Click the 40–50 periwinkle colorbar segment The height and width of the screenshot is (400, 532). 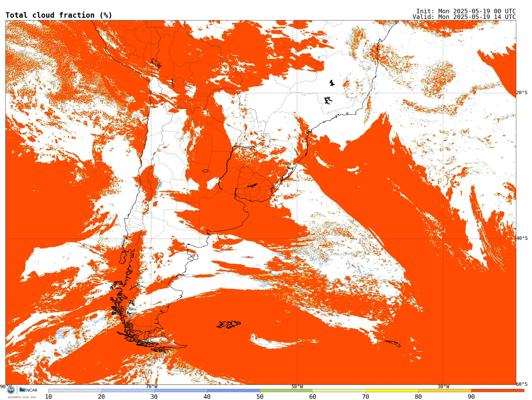[233, 391]
